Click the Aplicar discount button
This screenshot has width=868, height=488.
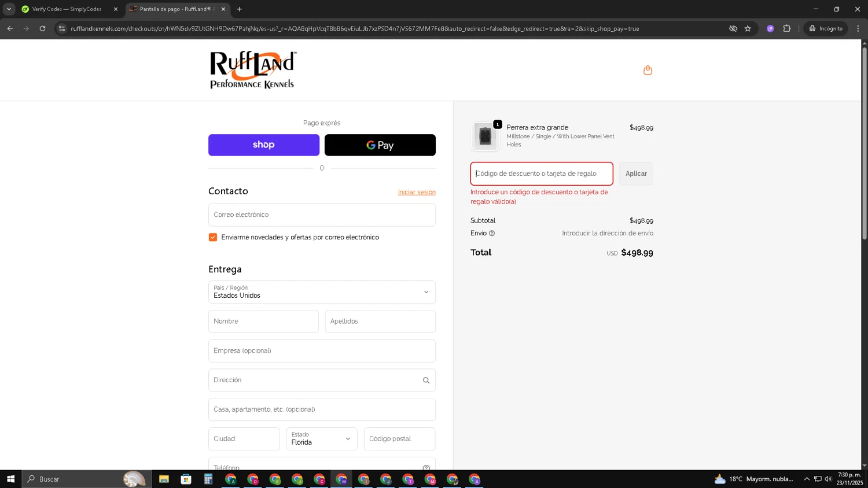click(x=636, y=173)
